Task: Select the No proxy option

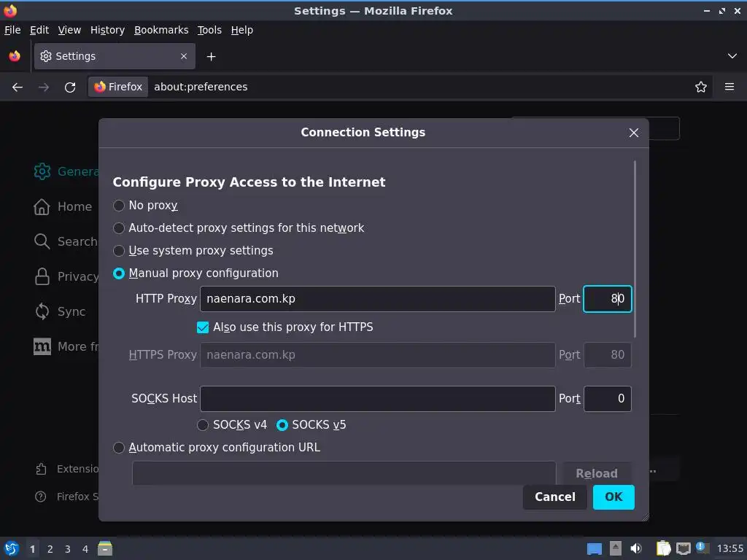Action: pos(119,206)
